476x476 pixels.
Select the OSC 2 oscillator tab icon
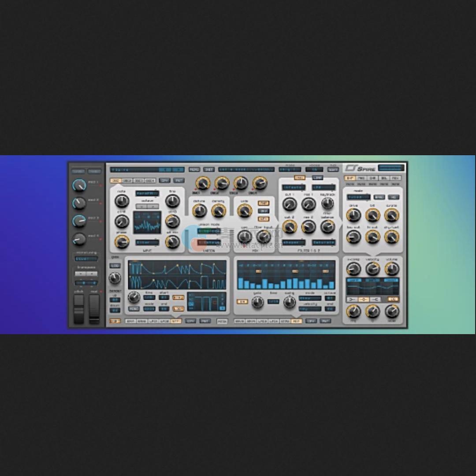point(126,180)
